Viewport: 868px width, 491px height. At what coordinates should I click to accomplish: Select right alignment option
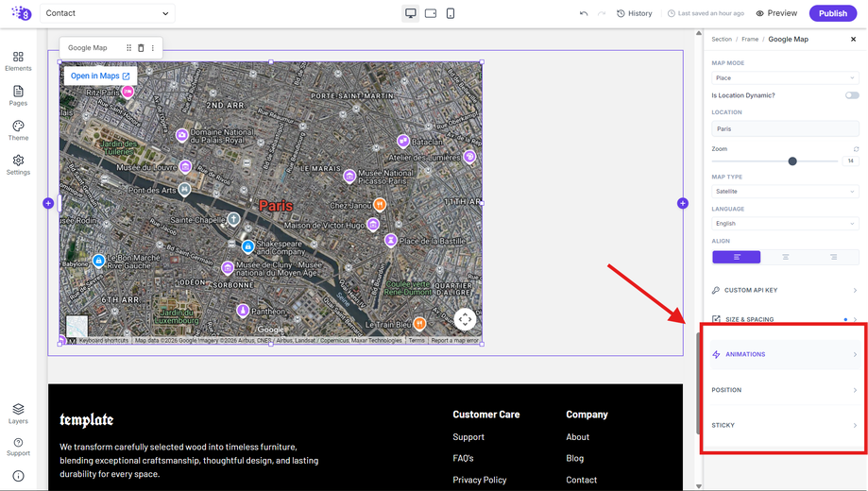(834, 257)
